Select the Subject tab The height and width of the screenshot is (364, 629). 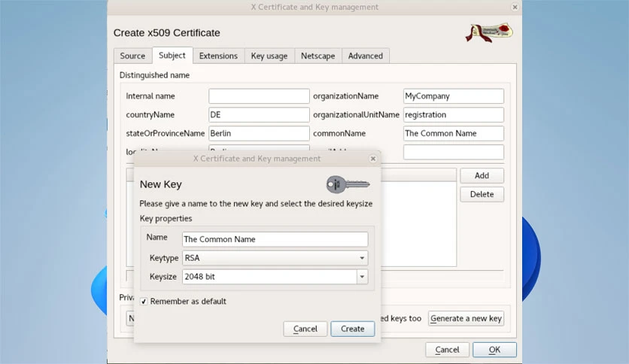[172, 56]
